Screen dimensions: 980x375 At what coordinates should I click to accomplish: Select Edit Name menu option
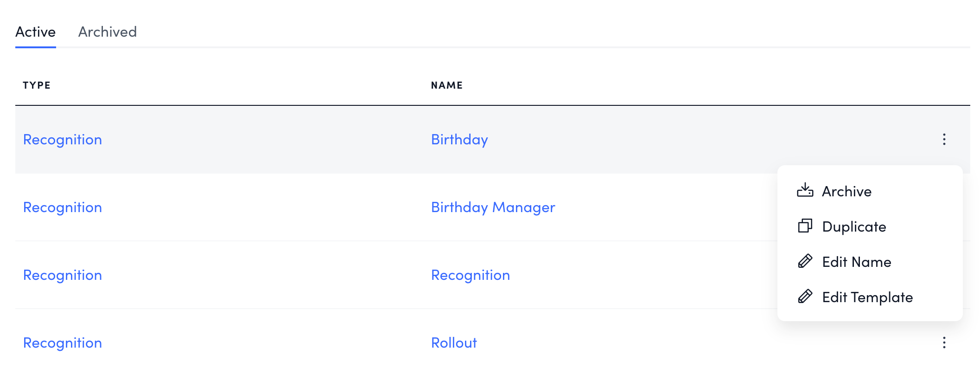tap(856, 262)
